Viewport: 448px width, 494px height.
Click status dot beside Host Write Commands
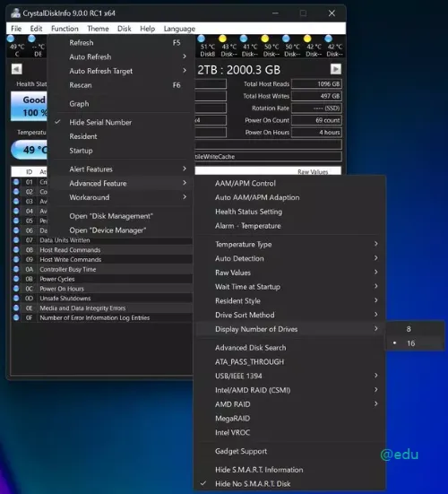tap(16, 260)
